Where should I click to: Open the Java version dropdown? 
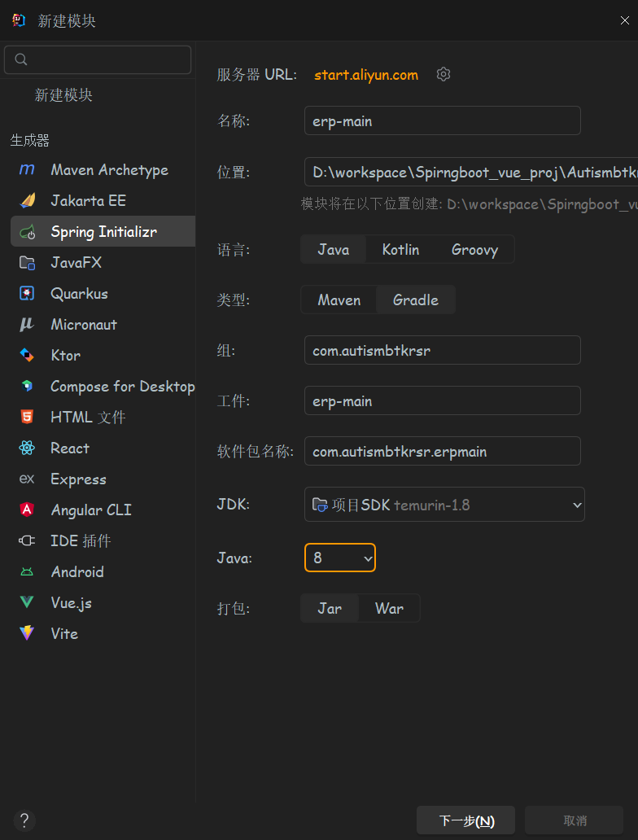pyautogui.click(x=340, y=558)
